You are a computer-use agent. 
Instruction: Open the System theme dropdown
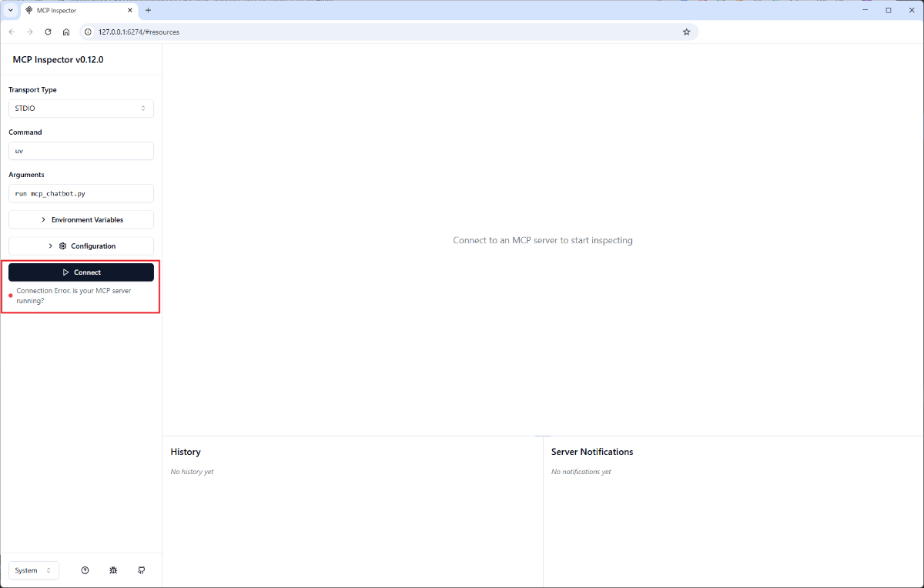click(34, 570)
